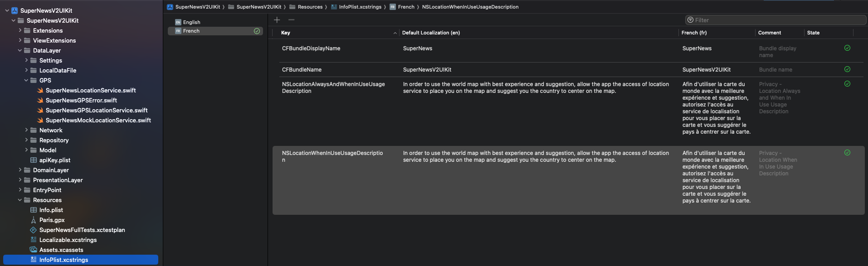Open SuperNewsMockLocationService.swift file
868x266 pixels.
(x=98, y=120)
